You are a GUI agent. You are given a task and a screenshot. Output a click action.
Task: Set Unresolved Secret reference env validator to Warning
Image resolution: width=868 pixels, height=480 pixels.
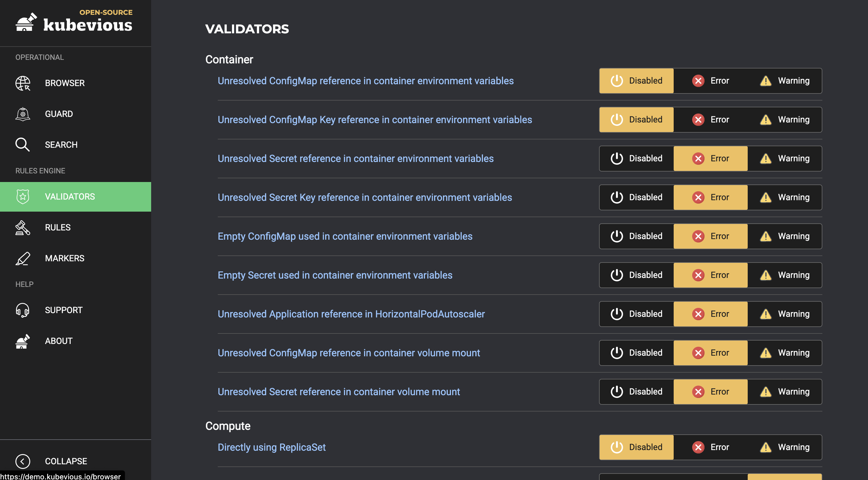(784, 159)
